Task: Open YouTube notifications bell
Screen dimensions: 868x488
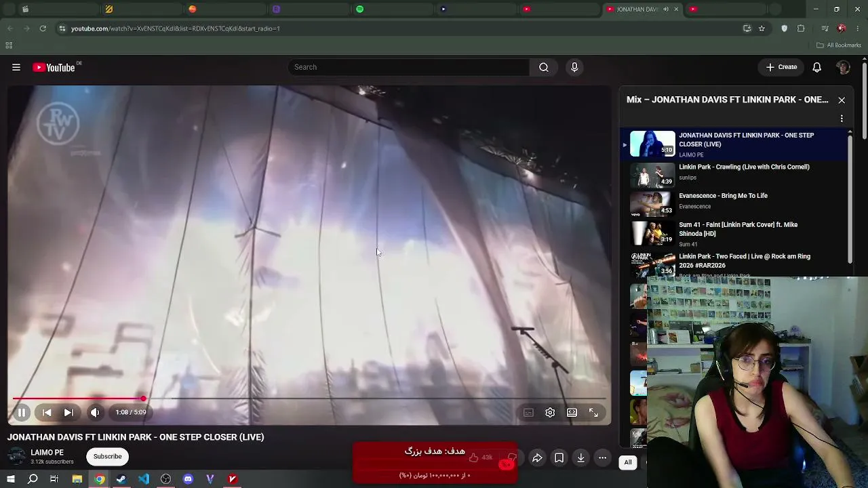Action: [x=817, y=67]
